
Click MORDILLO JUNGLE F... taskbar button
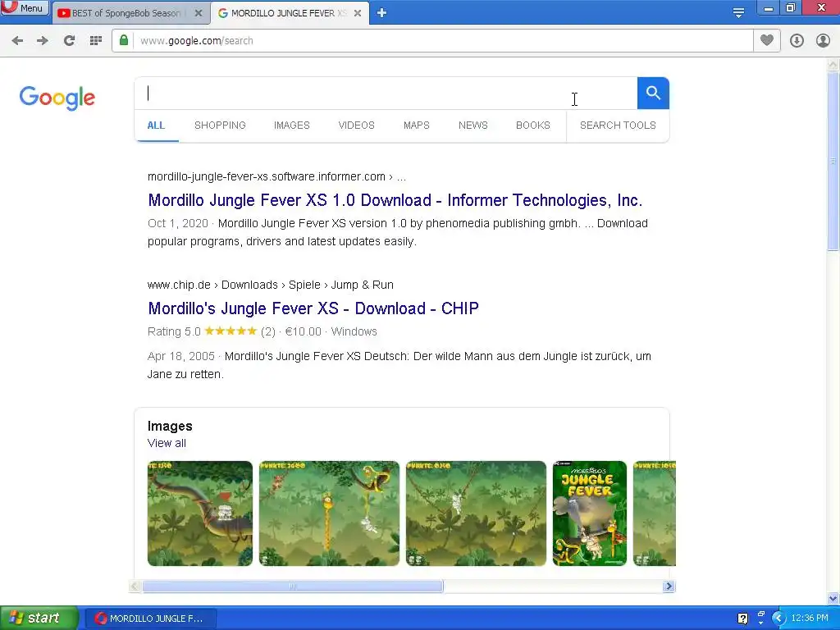151,619
